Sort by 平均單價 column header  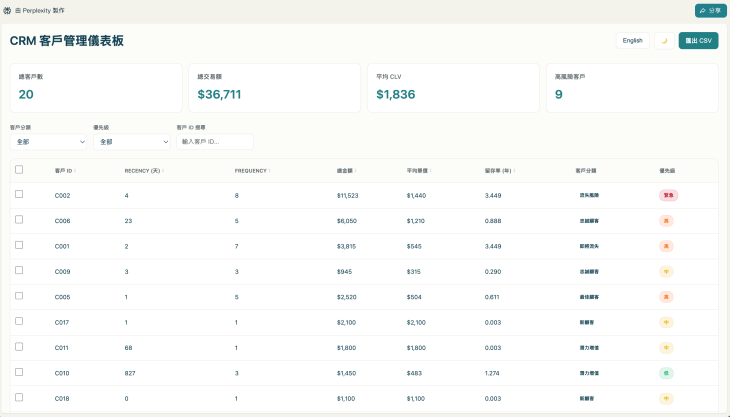coord(419,171)
